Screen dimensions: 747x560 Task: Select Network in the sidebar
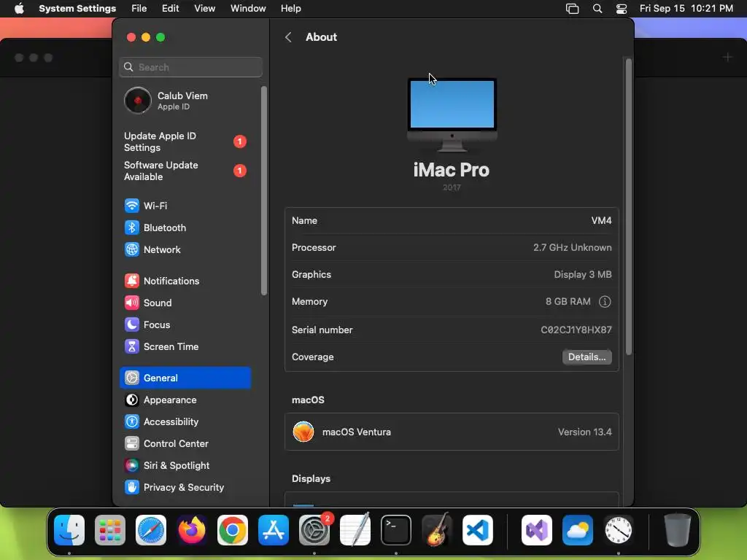(x=185, y=249)
